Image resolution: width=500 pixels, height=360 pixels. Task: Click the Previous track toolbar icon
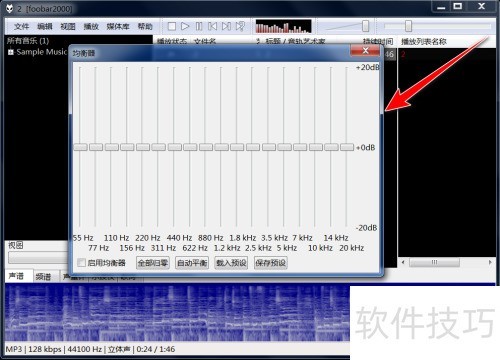click(x=212, y=26)
